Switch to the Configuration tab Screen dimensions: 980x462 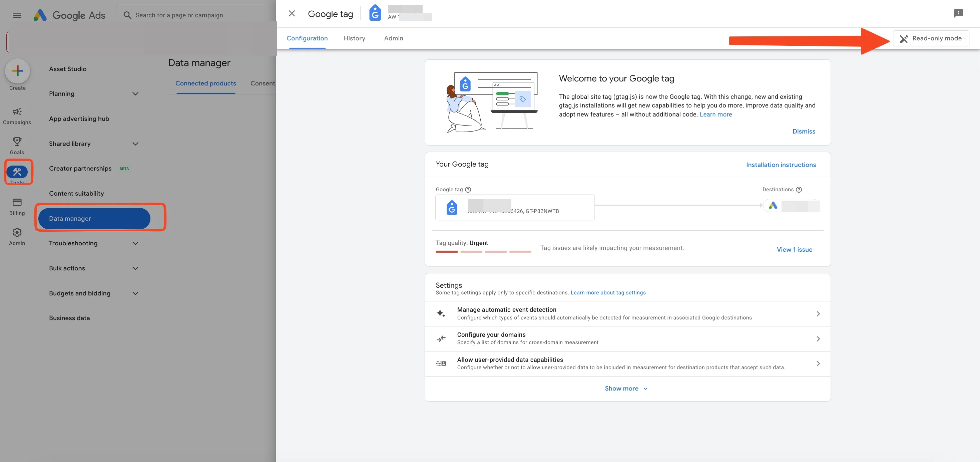click(x=307, y=38)
